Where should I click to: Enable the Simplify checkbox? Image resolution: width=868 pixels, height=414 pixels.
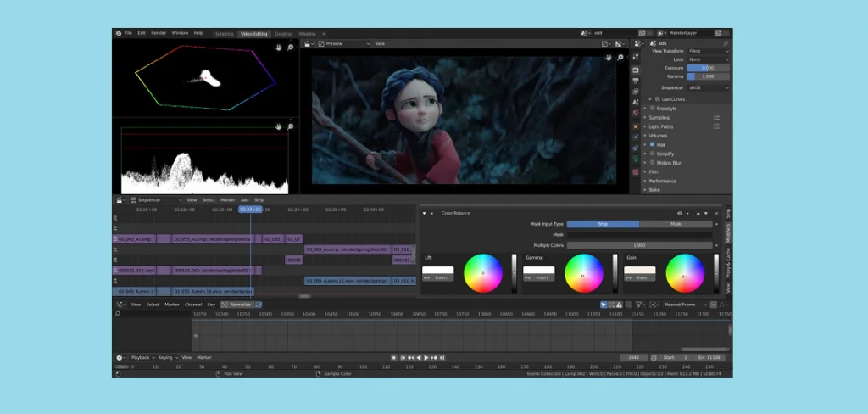[652, 154]
